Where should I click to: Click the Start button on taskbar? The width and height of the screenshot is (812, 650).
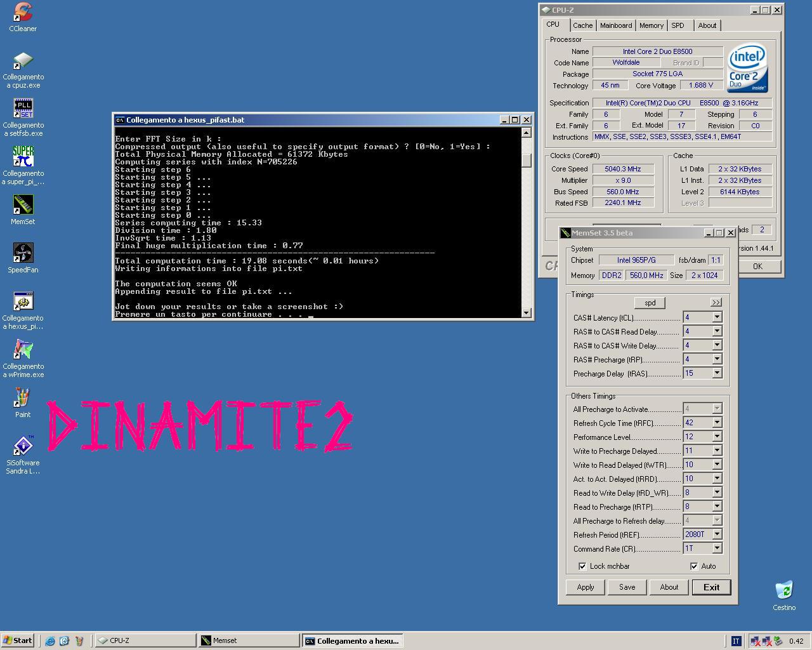(18, 640)
